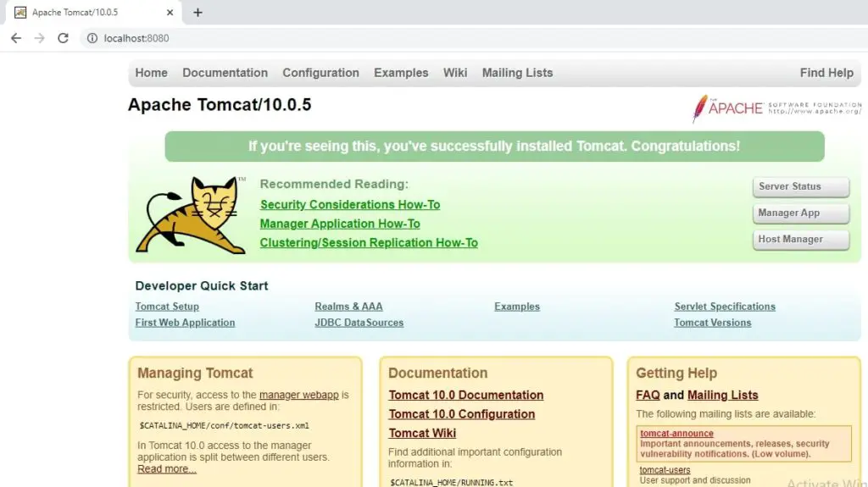Select the Apache Tomcat/10.0.5 browser tab

coord(94,12)
